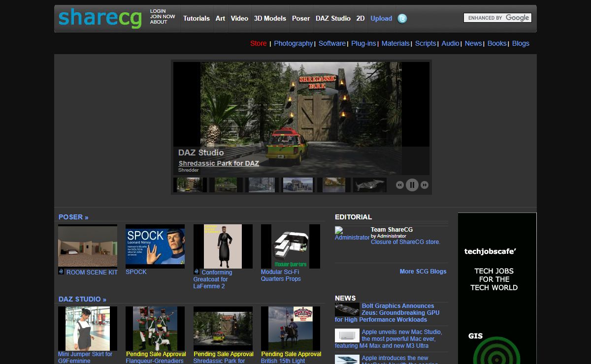Expand the DAZ STUDIO » section
The width and height of the screenshot is (591, 364).
82,299
